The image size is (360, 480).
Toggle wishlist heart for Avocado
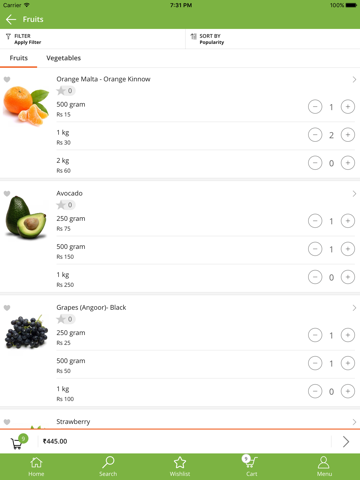(x=7, y=194)
